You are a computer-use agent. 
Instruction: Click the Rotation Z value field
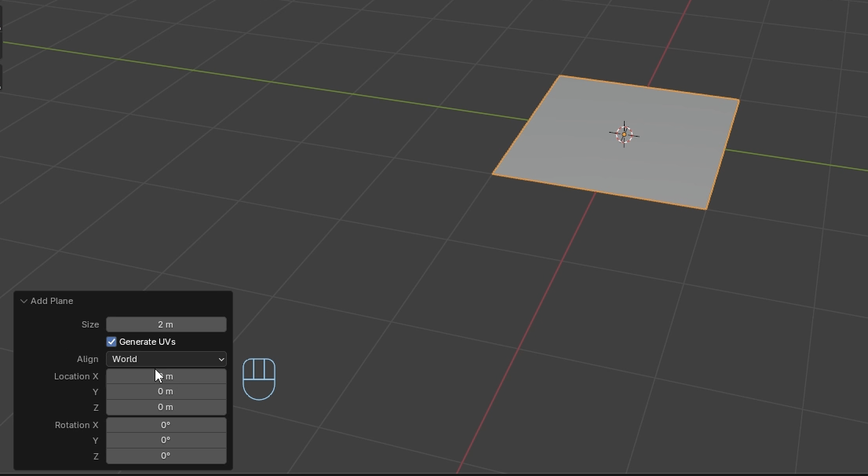click(166, 456)
